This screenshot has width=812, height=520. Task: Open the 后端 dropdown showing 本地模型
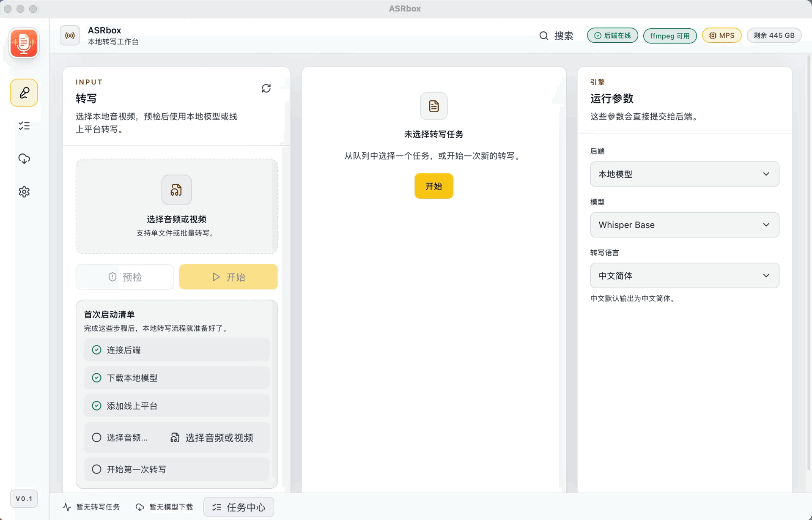[x=685, y=174]
